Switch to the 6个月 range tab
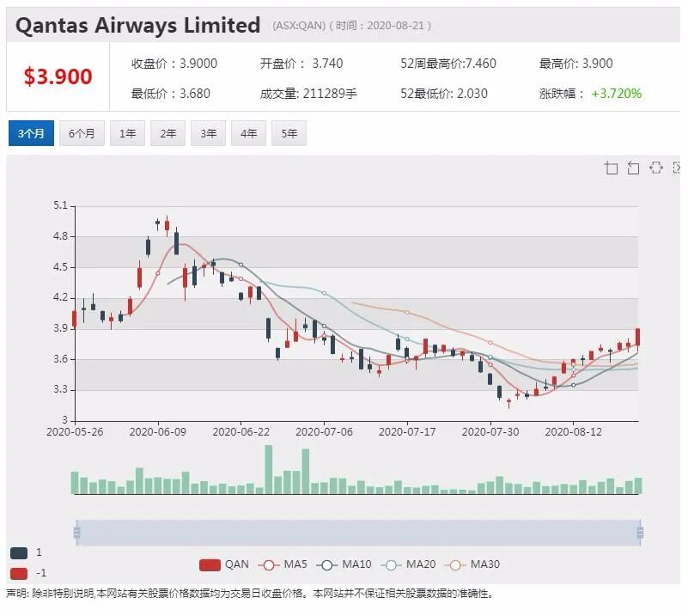 pos(82,133)
